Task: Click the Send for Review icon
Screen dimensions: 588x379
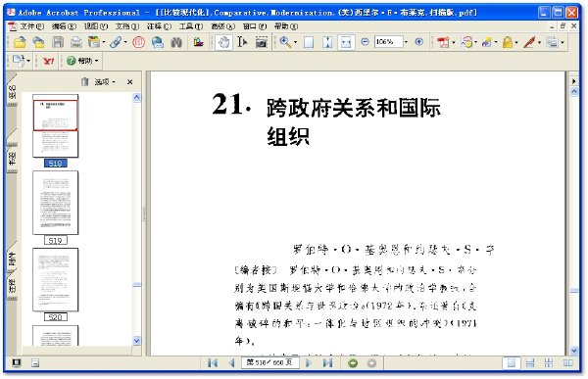Action: click(487, 42)
